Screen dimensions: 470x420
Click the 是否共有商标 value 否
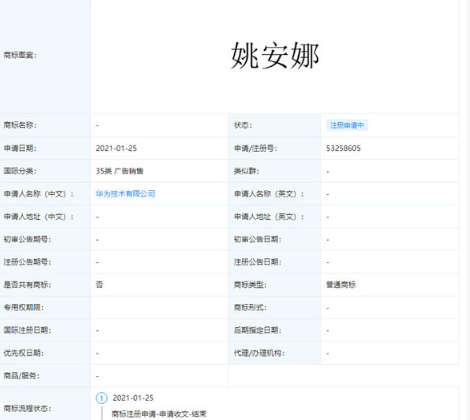click(99, 285)
